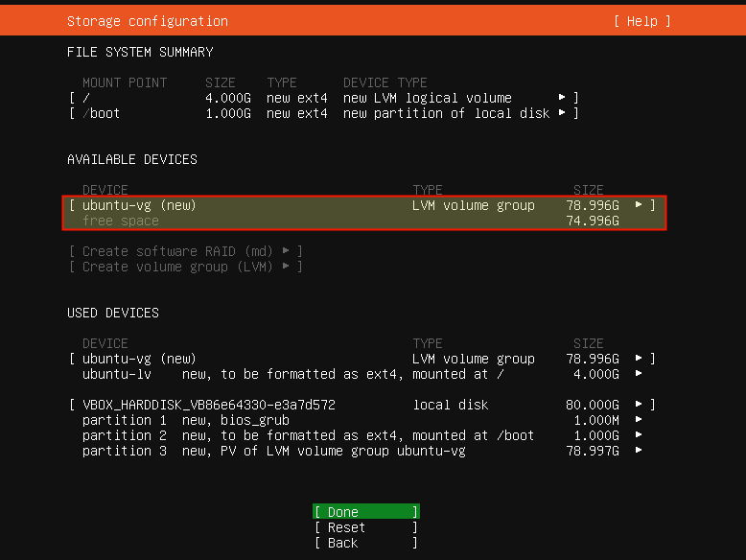
Task: Expand Create software RAID (md) option
Action: tap(186, 250)
